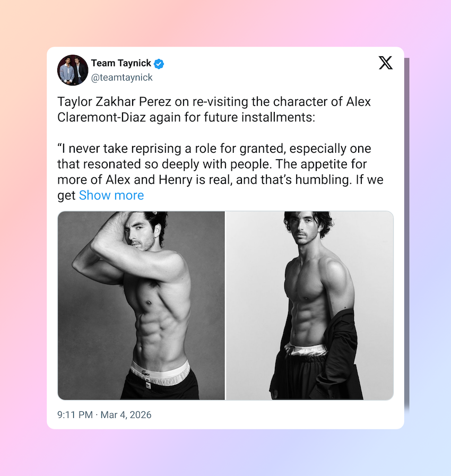451x476 pixels.
Task: Click the X logo icon
Action: (385, 63)
